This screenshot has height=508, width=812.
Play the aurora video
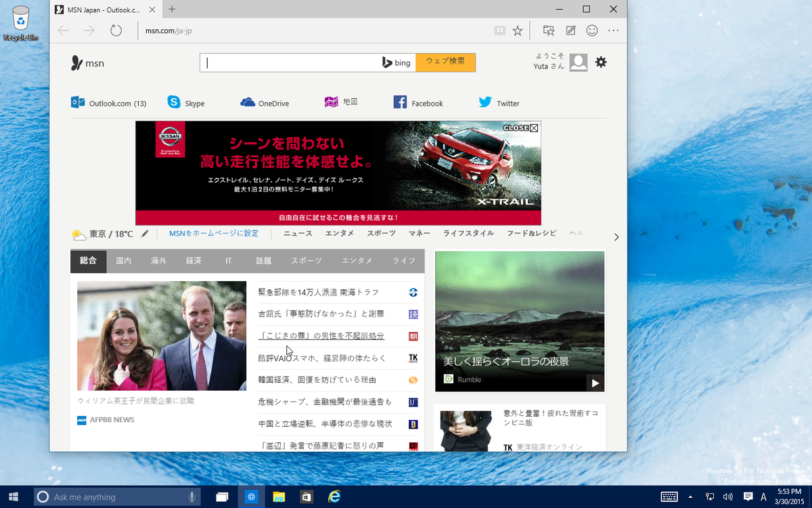[595, 383]
